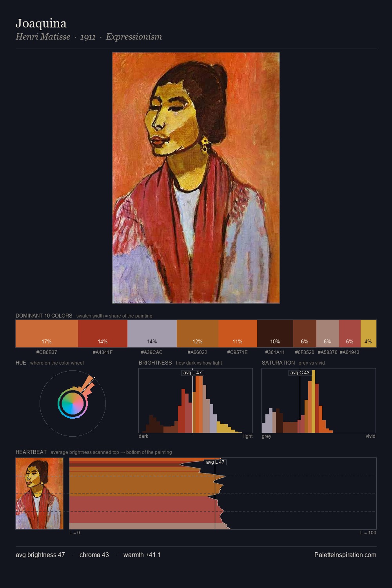Click the 'grey' axis label

click(267, 436)
